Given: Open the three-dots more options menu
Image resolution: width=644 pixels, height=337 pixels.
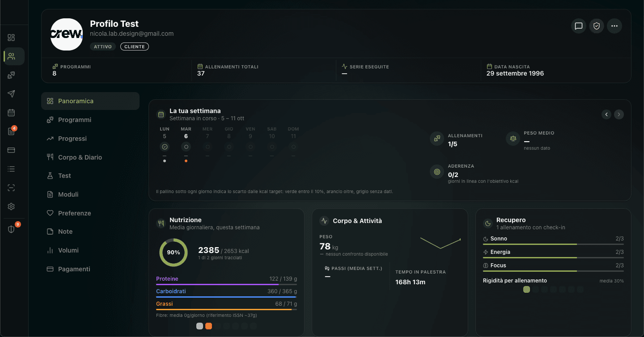Looking at the screenshot, I should [614, 26].
